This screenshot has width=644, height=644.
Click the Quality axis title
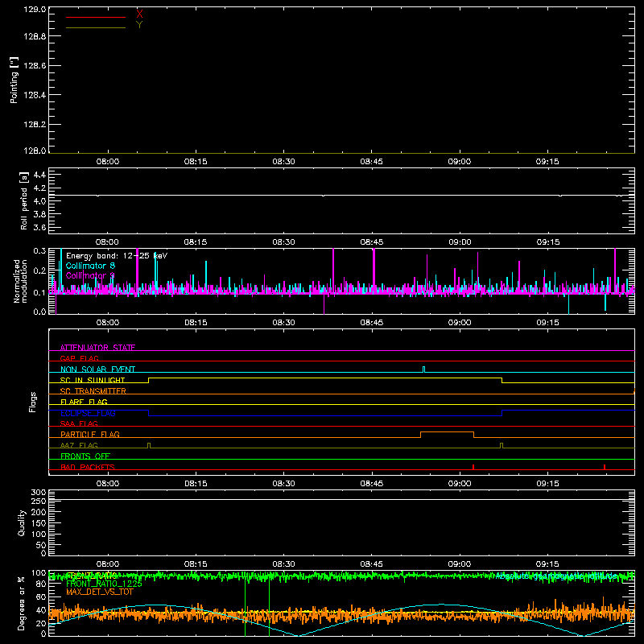[22, 522]
